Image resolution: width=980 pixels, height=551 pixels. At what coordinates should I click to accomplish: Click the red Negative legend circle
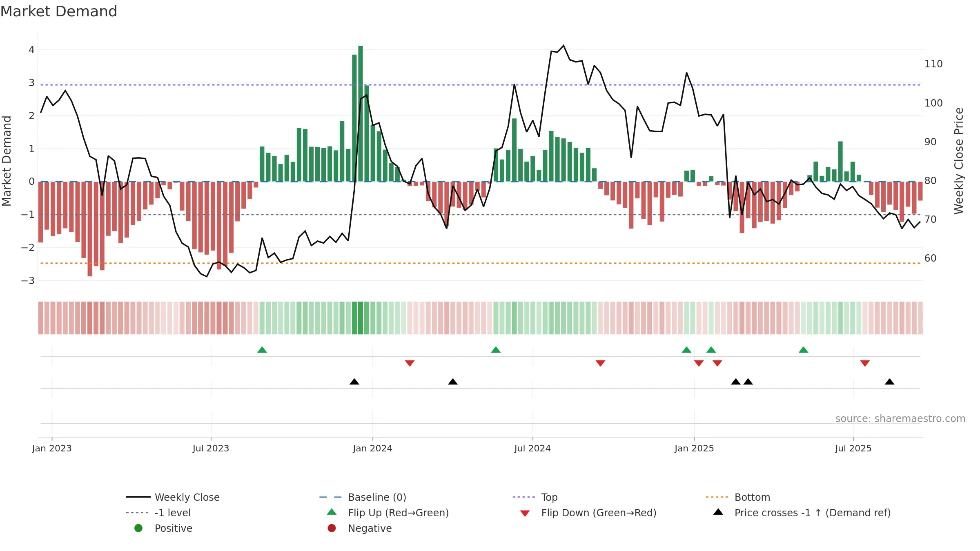coord(332,528)
